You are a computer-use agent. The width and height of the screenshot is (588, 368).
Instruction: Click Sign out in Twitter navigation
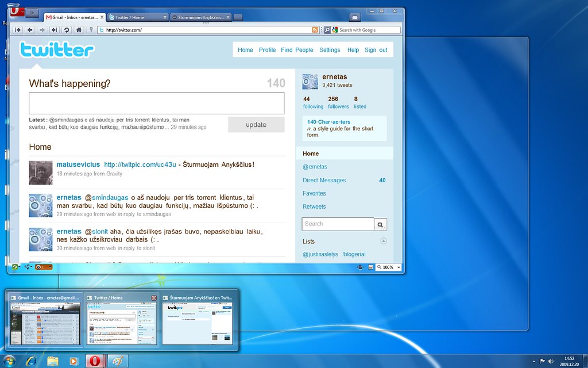coord(376,50)
